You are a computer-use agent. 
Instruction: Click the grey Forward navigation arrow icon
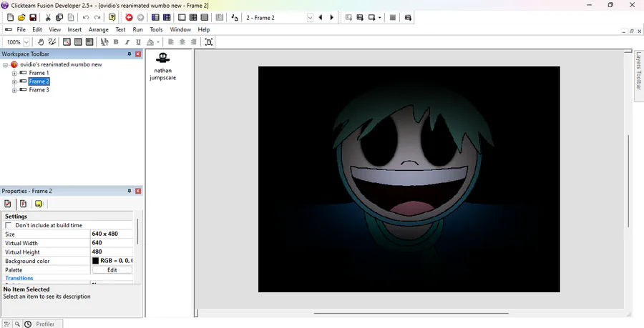click(140, 18)
